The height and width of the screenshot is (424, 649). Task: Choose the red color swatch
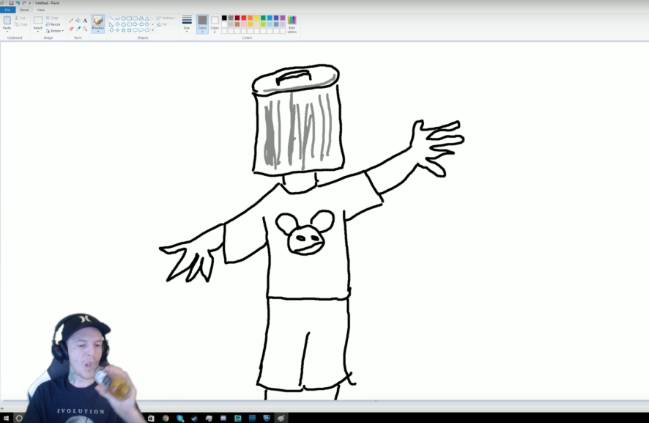pos(244,18)
